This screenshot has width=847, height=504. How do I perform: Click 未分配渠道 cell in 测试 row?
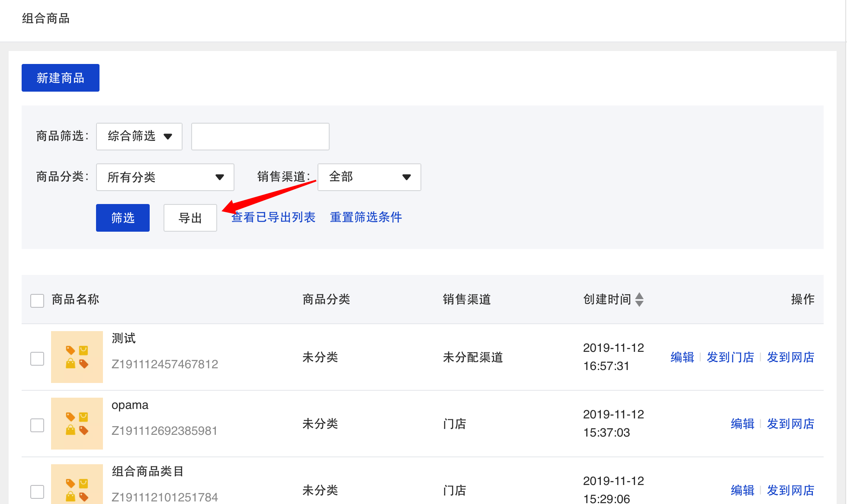(473, 357)
